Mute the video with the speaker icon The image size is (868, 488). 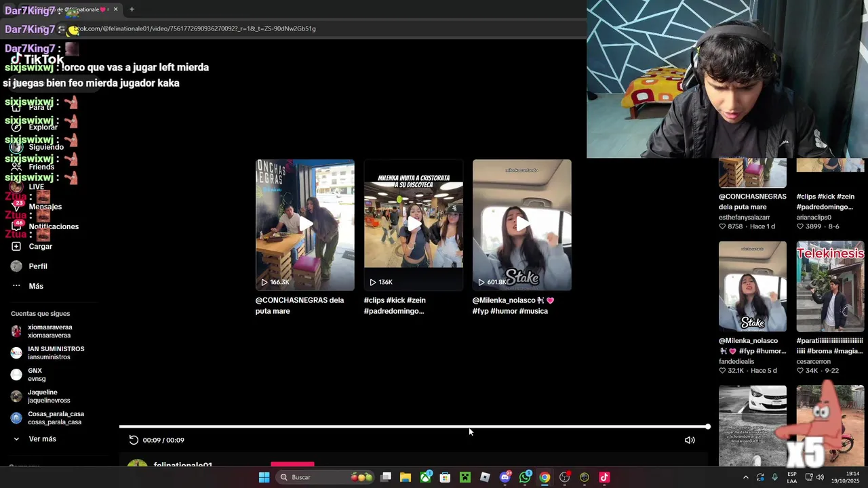pyautogui.click(x=690, y=440)
